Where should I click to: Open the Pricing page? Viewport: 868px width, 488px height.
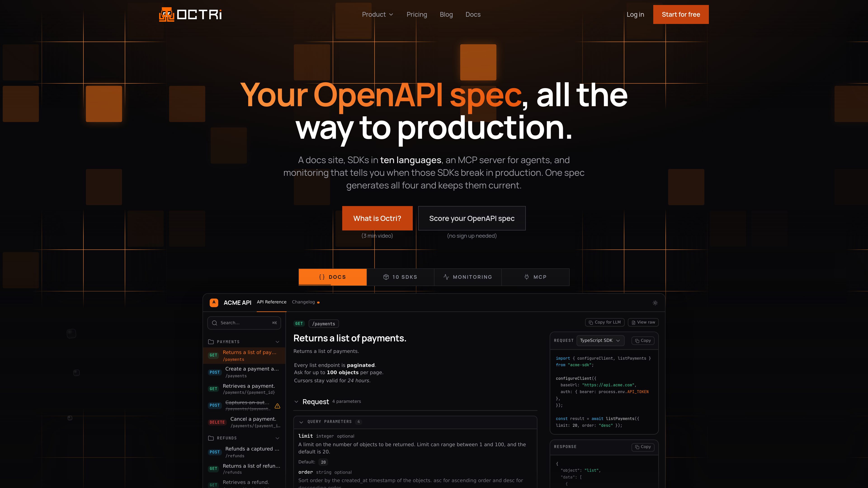pyautogui.click(x=417, y=14)
